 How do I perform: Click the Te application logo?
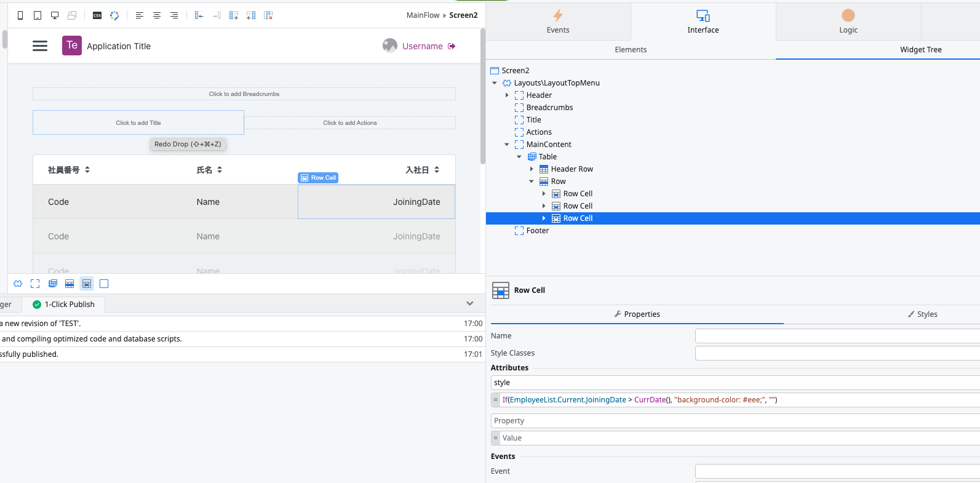pos(72,46)
